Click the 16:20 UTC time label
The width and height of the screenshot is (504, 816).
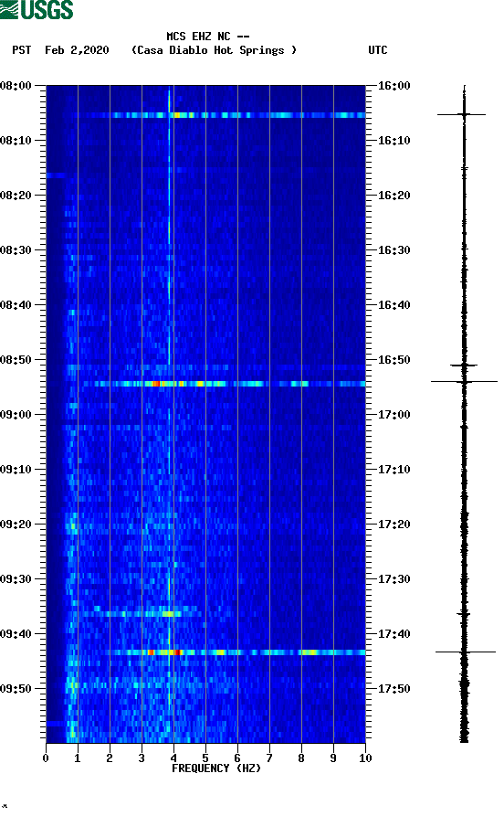[x=394, y=196]
